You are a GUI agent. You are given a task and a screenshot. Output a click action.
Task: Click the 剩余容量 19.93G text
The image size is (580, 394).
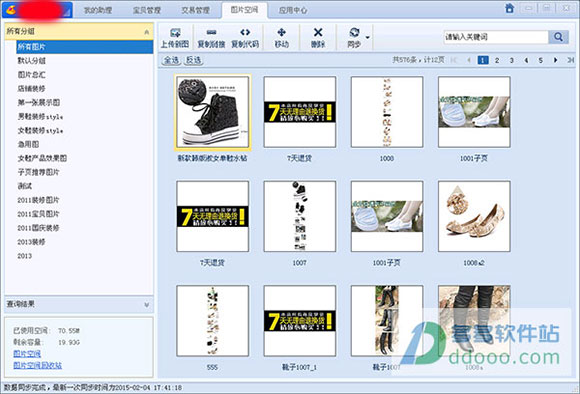[47, 342]
